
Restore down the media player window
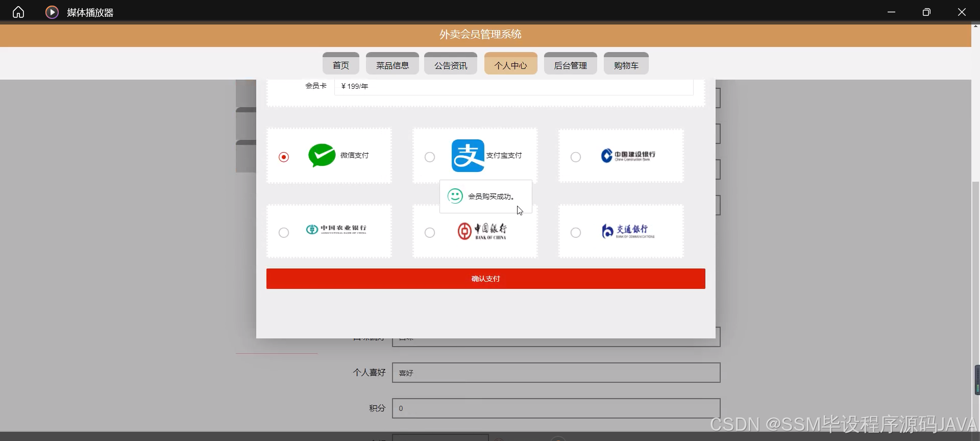[926, 12]
